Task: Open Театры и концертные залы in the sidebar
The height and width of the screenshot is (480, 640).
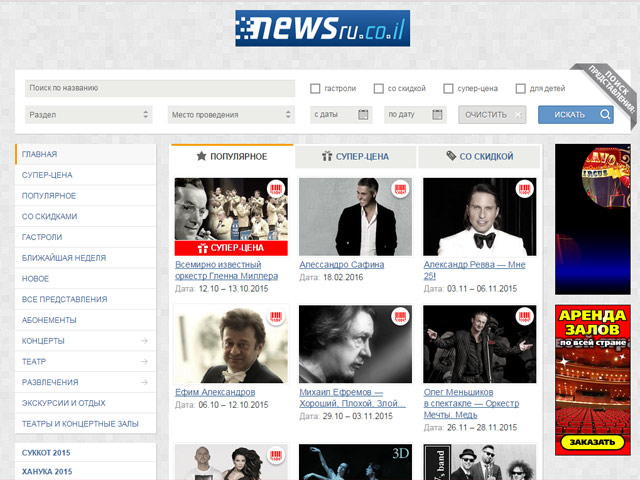Action: pyautogui.click(x=86, y=424)
